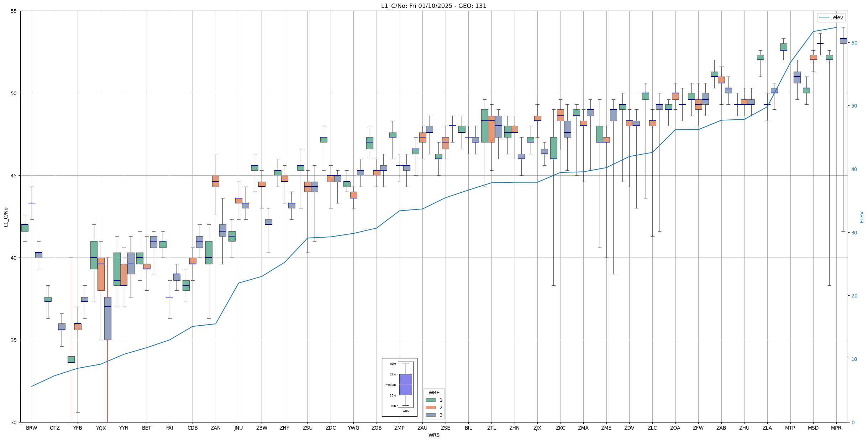Click the YQX station tick label
This screenshot has width=868, height=441.
point(101,428)
